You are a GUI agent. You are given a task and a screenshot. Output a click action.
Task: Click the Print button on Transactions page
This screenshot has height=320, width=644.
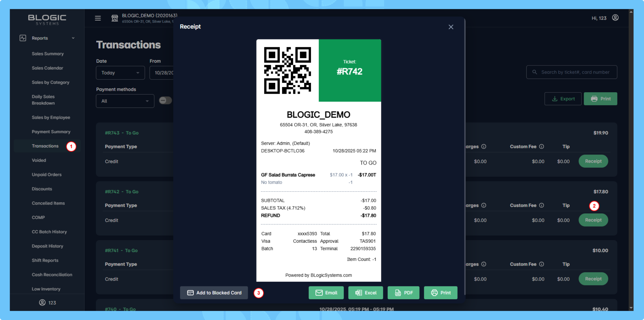pyautogui.click(x=601, y=99)
